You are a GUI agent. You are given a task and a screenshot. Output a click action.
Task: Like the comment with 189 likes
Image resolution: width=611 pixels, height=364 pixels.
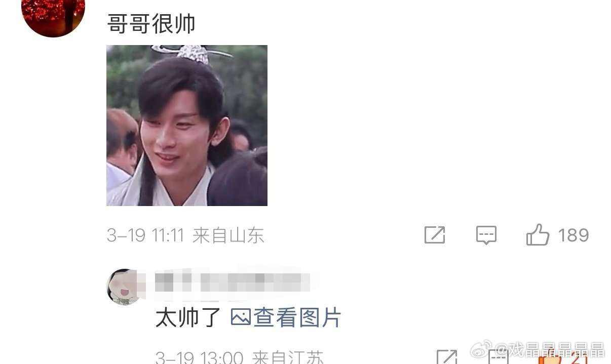[x=538, y=235]
